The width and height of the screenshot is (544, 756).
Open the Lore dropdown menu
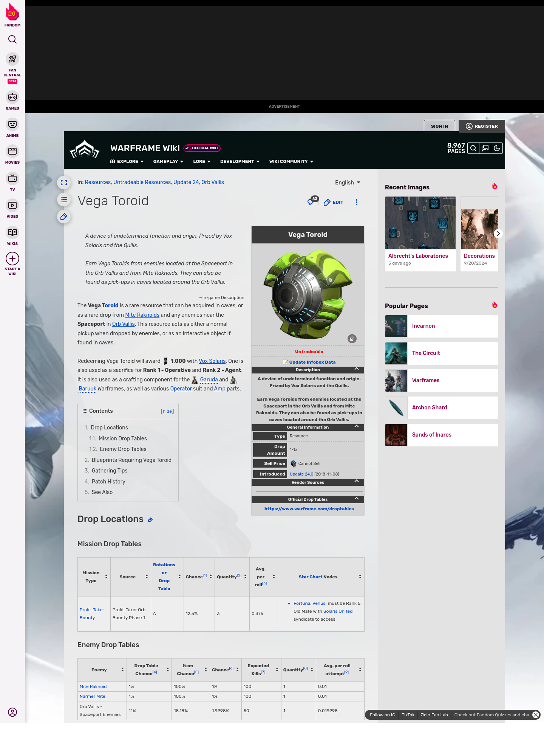(x=202, y=161)
